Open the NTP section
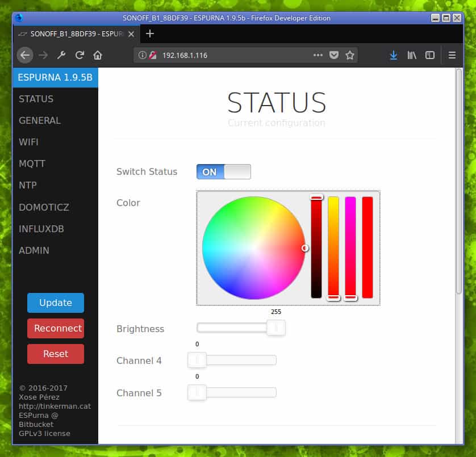Viewport: 476px width, 457px height. pyautogui.click(x=28, y=185)
